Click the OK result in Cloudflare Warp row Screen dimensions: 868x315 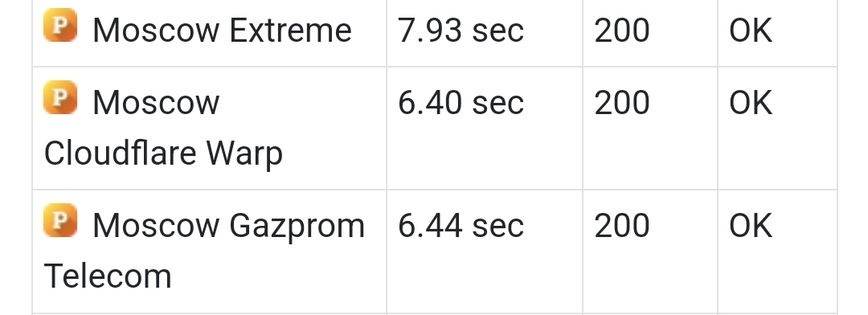pyautogui.click(x=751, y=102)
